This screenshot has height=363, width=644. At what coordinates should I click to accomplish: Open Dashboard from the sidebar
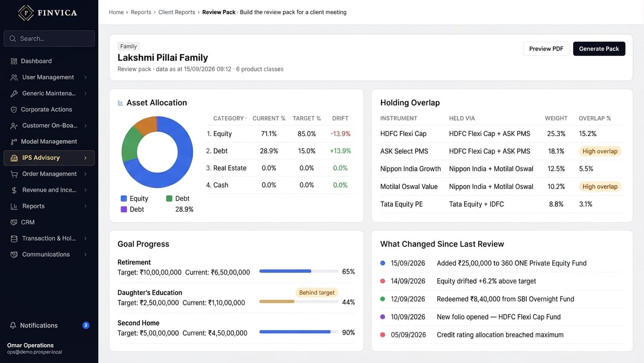(x=49, y=61)
